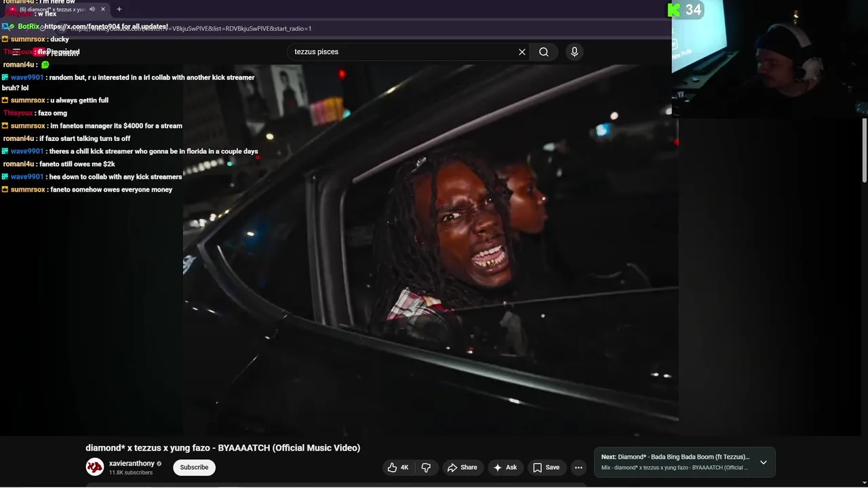Subscribe to the xavieranthony channel
This screenshot has width=868, height=488.
(x=194, y=468)
